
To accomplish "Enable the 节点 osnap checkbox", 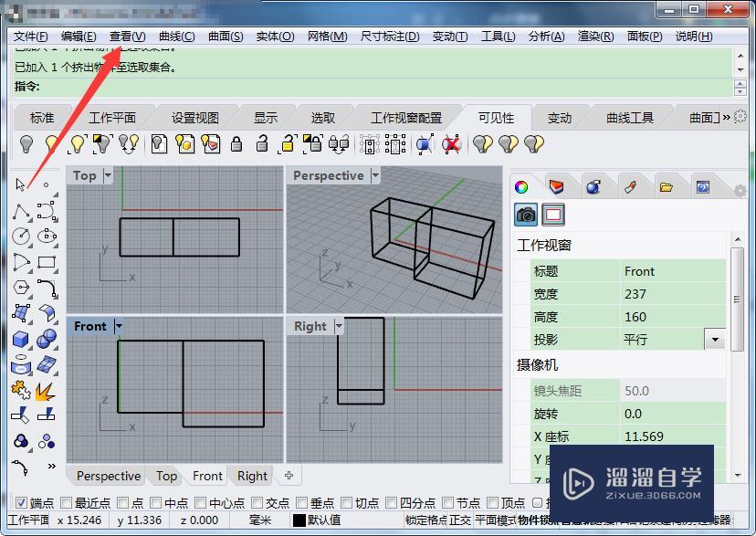I will 447,503.
